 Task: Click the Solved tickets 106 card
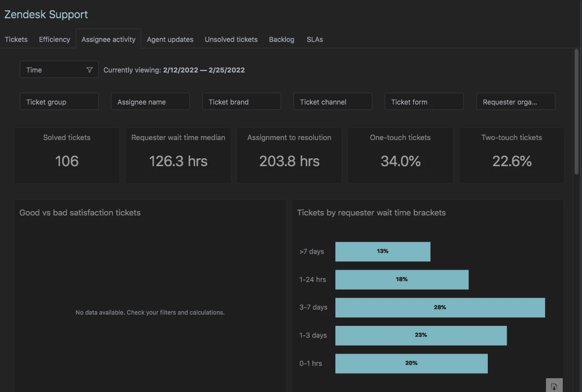[67, 155]
